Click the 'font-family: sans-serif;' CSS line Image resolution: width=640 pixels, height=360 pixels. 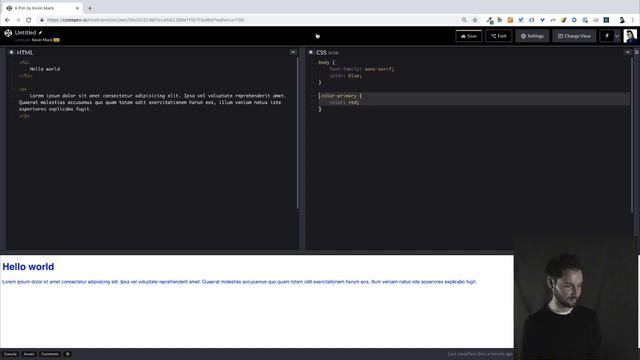tap(362, 69)
